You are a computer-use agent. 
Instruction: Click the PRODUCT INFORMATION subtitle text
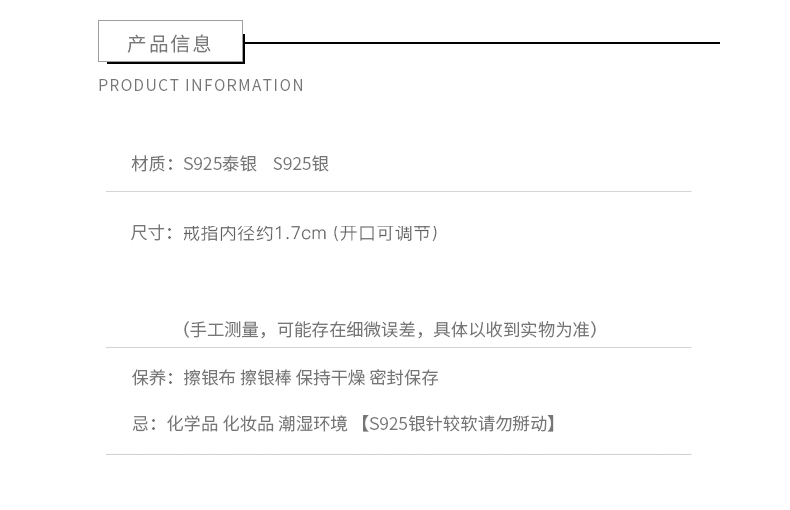[201, 86]
